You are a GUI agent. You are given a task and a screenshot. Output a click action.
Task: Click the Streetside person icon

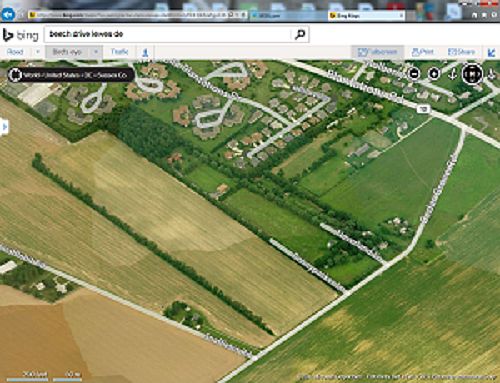coord(145,52)
